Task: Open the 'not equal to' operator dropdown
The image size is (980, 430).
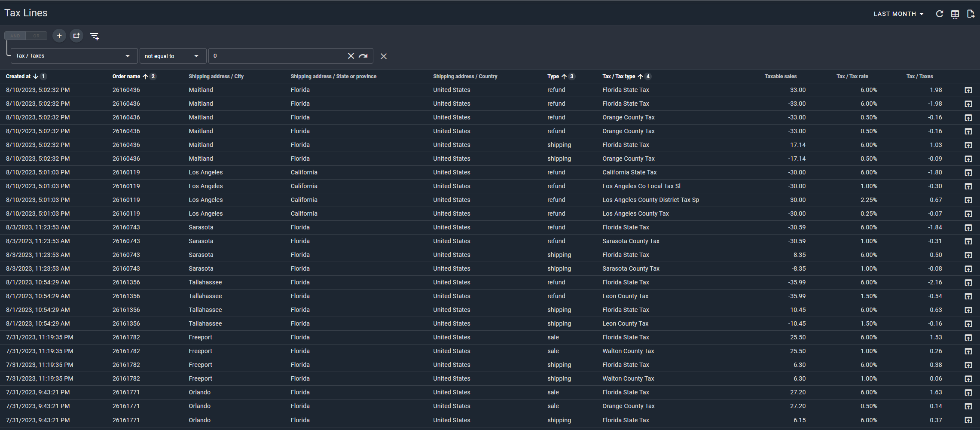Action: [172, 56]
